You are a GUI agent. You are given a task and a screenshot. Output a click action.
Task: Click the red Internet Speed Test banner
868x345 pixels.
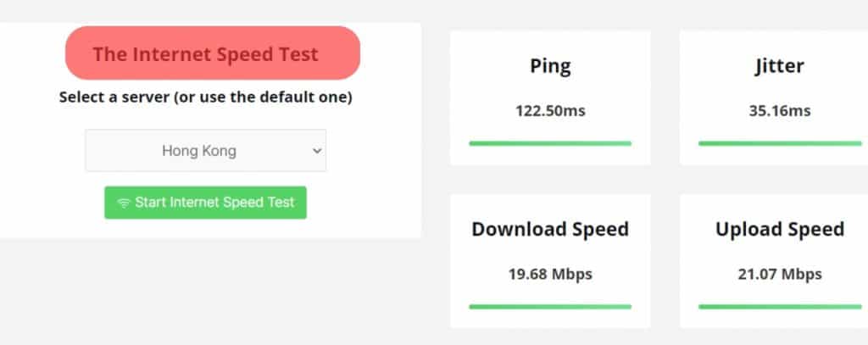click(x=213, y=53)
